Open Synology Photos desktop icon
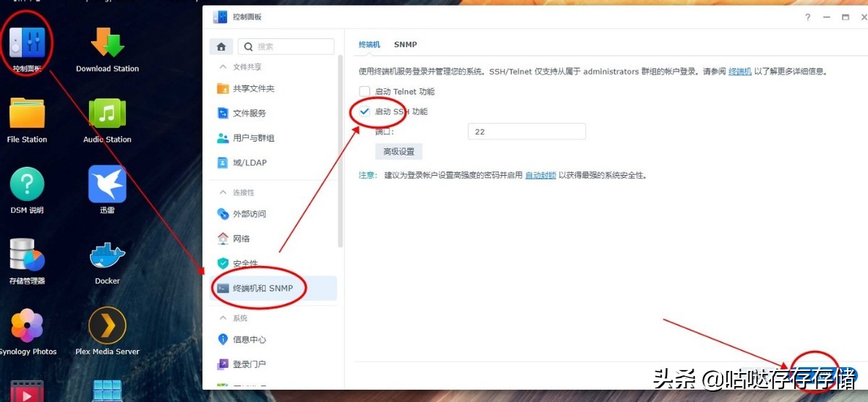 (x=27, y=325)
